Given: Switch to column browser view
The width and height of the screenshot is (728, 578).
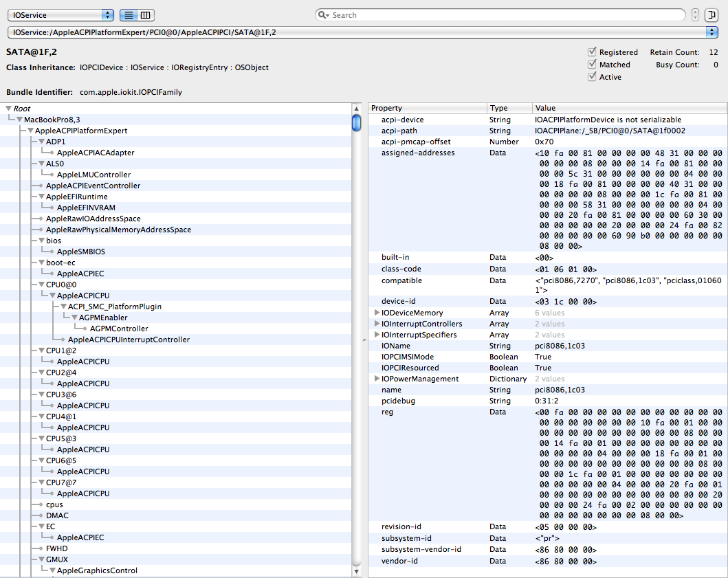Looking at the screenshot, I should point(145,15).
